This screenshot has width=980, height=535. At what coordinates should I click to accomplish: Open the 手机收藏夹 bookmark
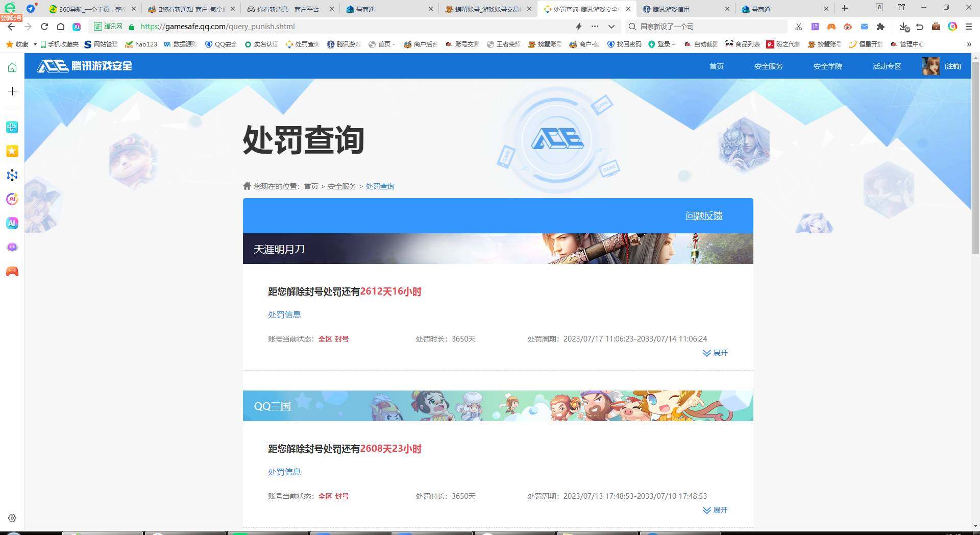tap(59, 44)
